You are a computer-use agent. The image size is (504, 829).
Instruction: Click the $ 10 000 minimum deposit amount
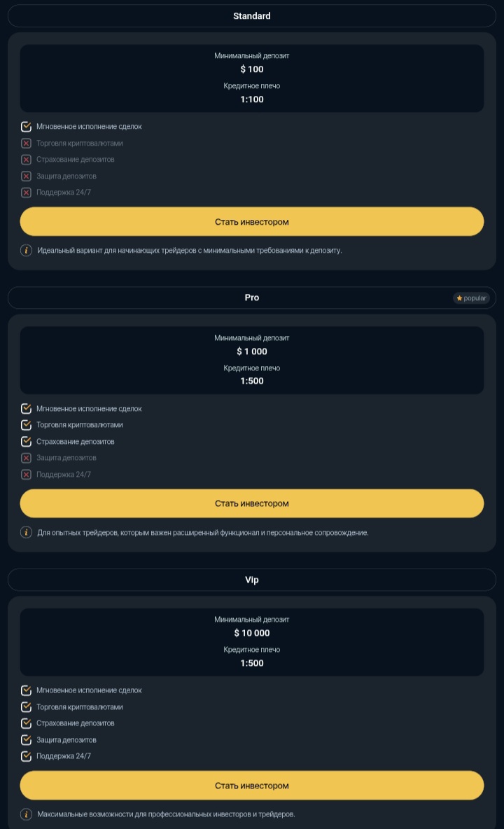pos(252,633)
